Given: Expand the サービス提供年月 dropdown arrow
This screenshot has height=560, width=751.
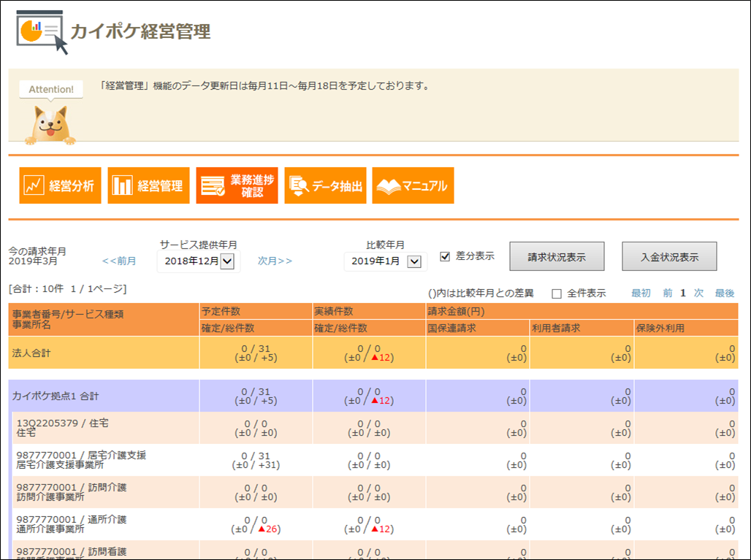Looking at the screenshot, I should tap(227, 261).
